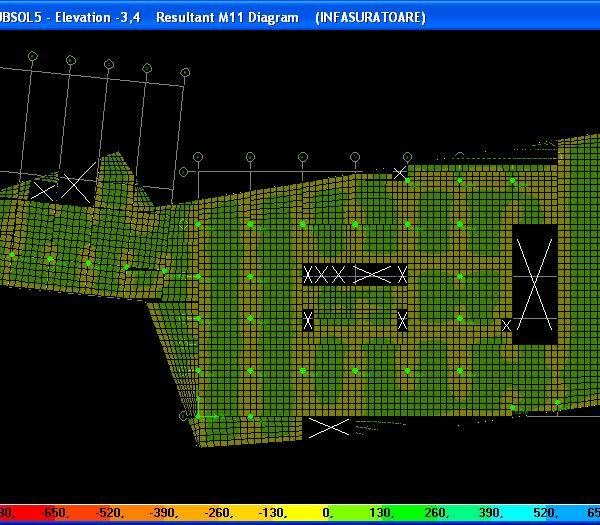Click the 260 legend value
This screenshot has width=600, height=525.
click(435, 512)
